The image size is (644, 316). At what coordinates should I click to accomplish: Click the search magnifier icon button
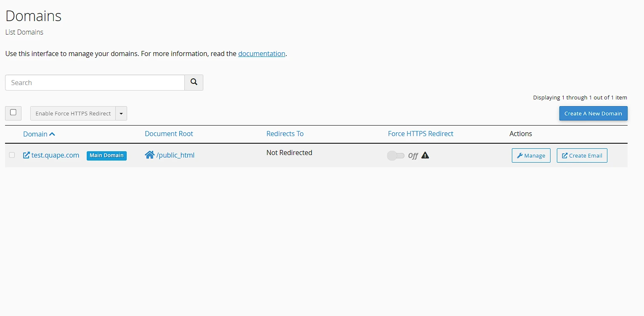(x=194, y=83)
